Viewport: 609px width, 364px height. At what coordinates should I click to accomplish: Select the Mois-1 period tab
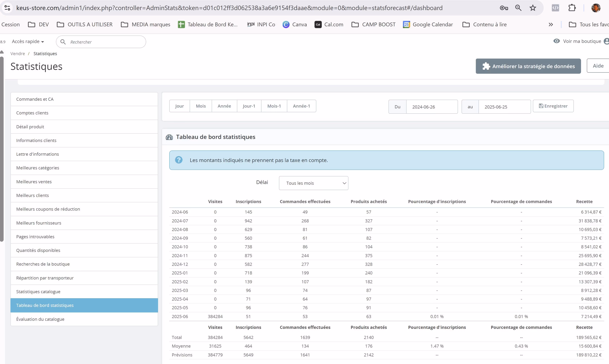coord(274,106)
